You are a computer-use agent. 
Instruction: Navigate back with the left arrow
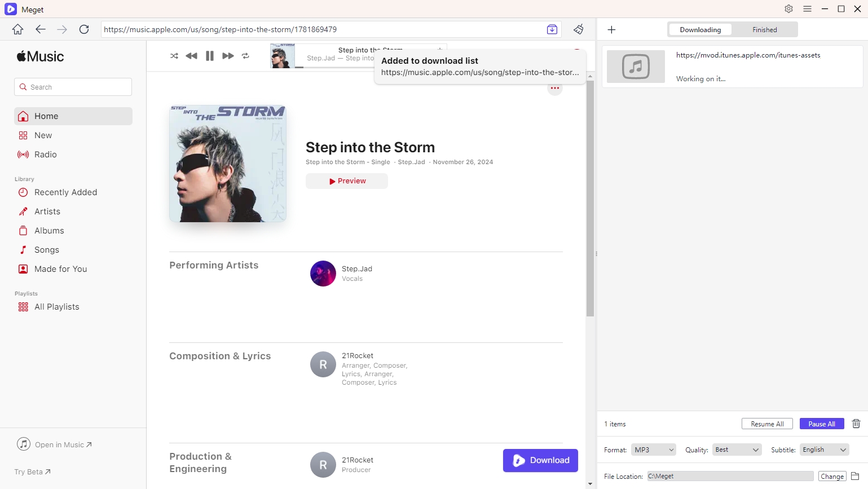click(40, 29)
